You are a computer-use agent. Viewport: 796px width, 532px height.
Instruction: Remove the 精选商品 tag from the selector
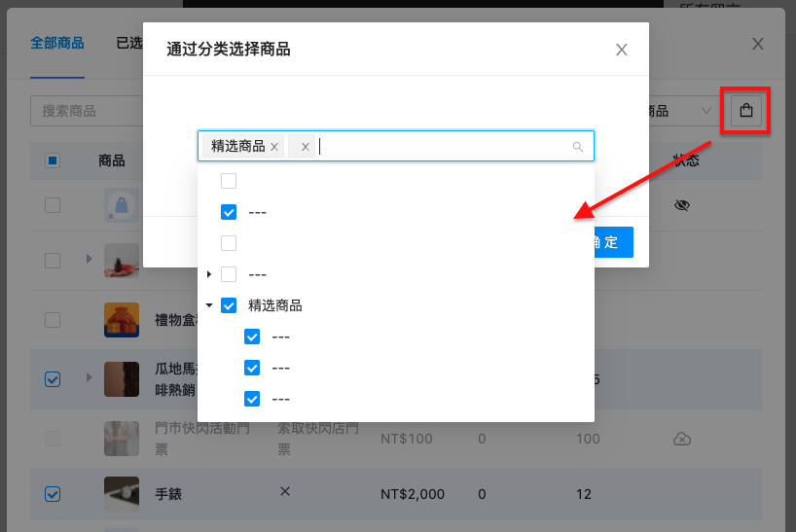(274, 147)
